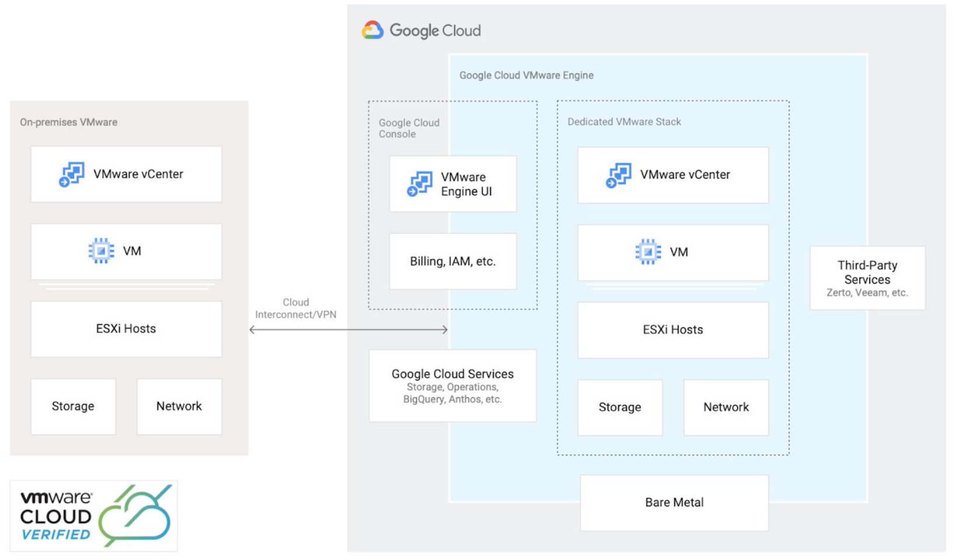Select the On-premises ESXi Hosts box
Screen dimensions: 954x560
[126, 329]
